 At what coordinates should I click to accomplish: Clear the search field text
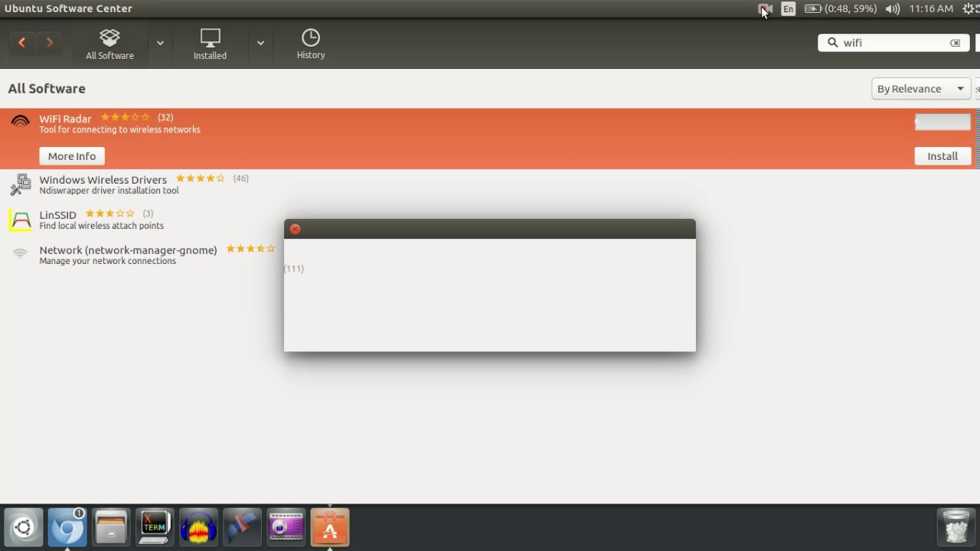tap(955, 43)
